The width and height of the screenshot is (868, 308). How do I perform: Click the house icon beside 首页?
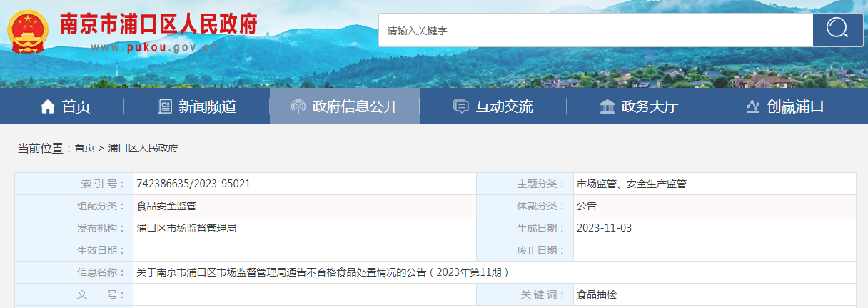pyautogui.click(x=48, y=107)
